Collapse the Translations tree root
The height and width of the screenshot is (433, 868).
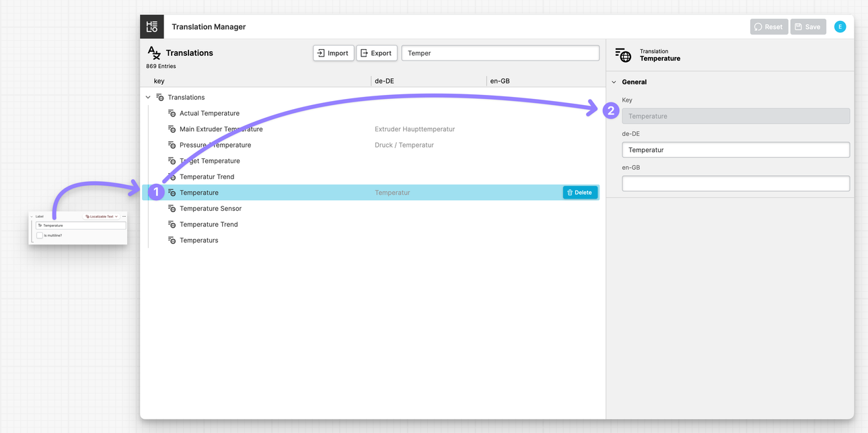(x=148, y=98)
